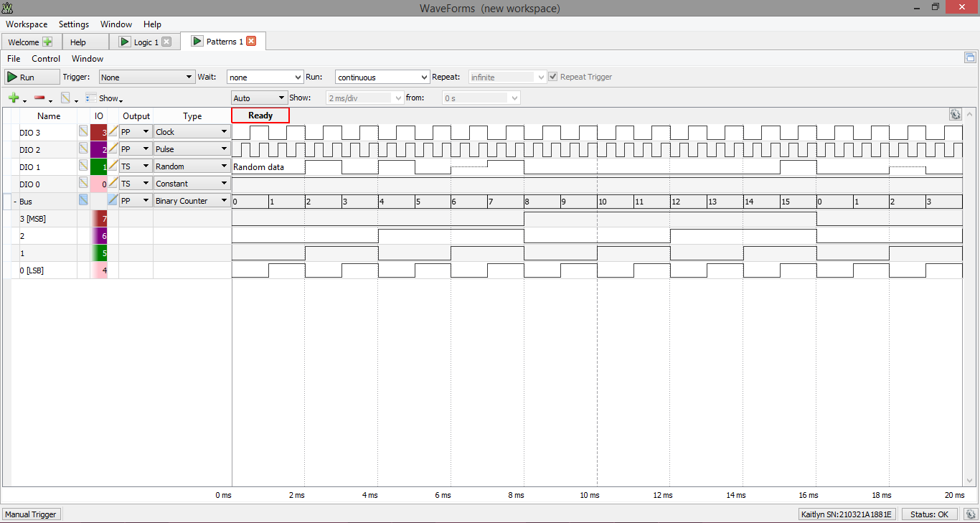
Task: Click the undock window icon at right
Action: coord(970,58)
